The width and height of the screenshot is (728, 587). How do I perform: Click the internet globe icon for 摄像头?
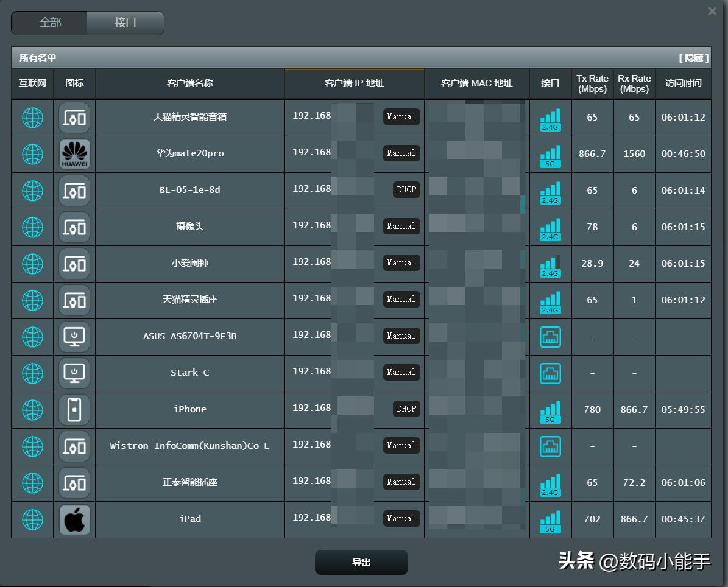point(33,227)
